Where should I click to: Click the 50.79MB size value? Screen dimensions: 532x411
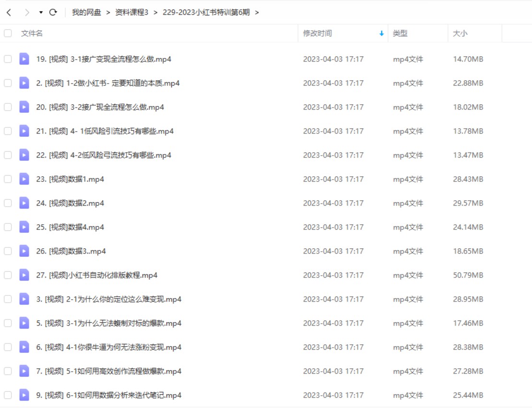coord(468,275)
